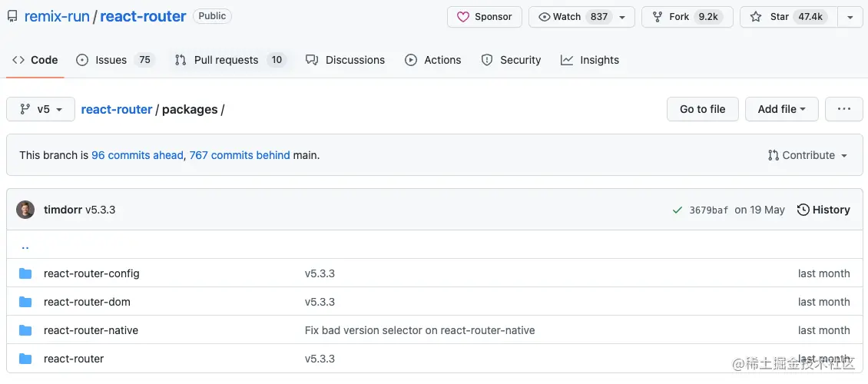This screenshot has height=384, width=868.
Task: Open the v5 branch selector dropdown
Action: pyautogui.click(x=41, y=109)
